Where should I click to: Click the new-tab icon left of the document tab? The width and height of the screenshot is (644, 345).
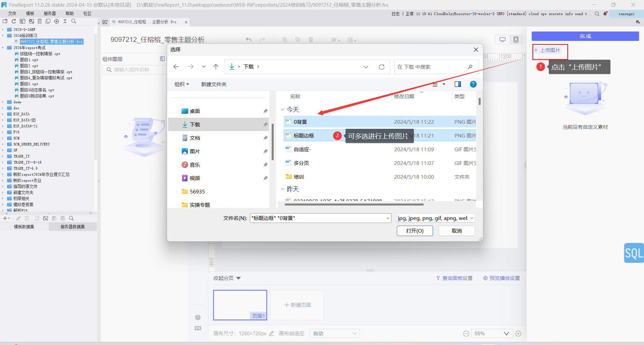105,22
